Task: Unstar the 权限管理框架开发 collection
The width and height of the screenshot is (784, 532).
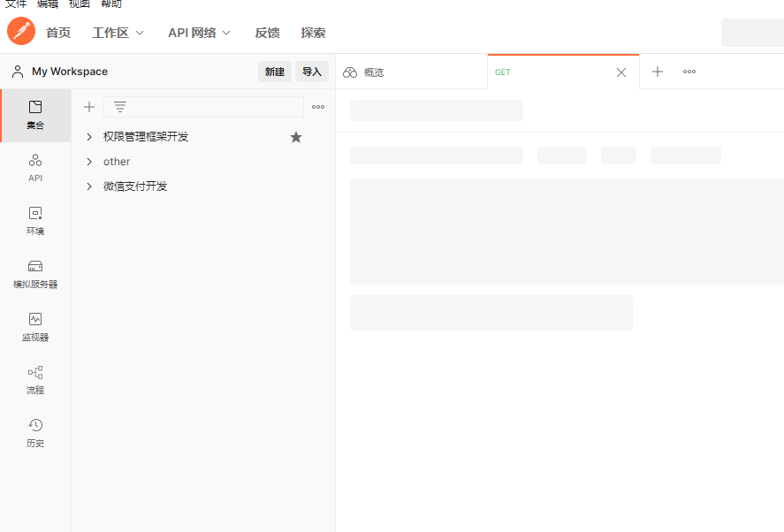Action: click(296, 137)
